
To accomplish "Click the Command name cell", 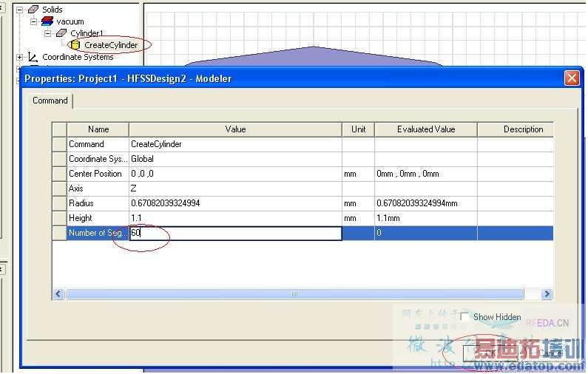I will click(98, 144).
